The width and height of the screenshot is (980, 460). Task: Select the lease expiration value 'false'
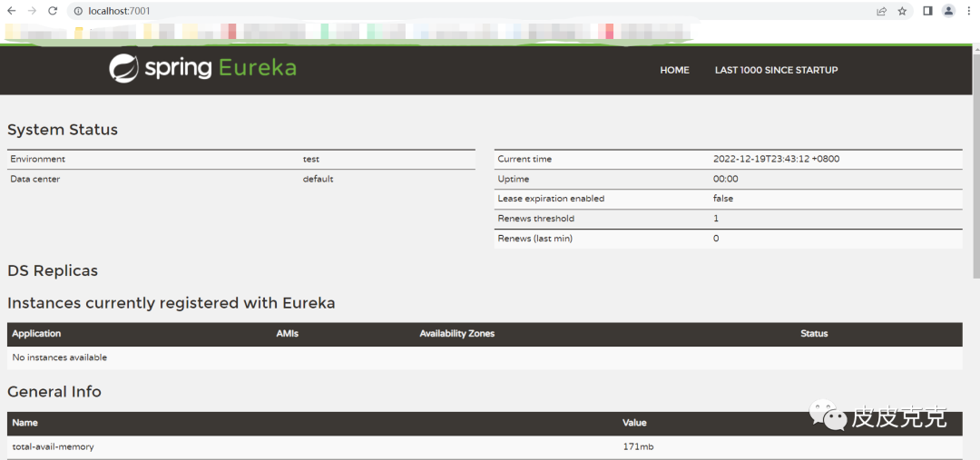(x=723, y=199)
